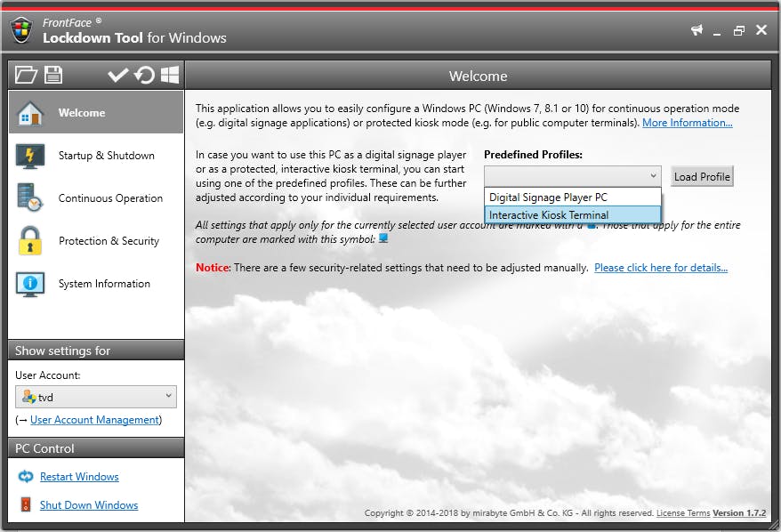
Task: Click the megaphone icon in the title bar
Action: [696, 30]
